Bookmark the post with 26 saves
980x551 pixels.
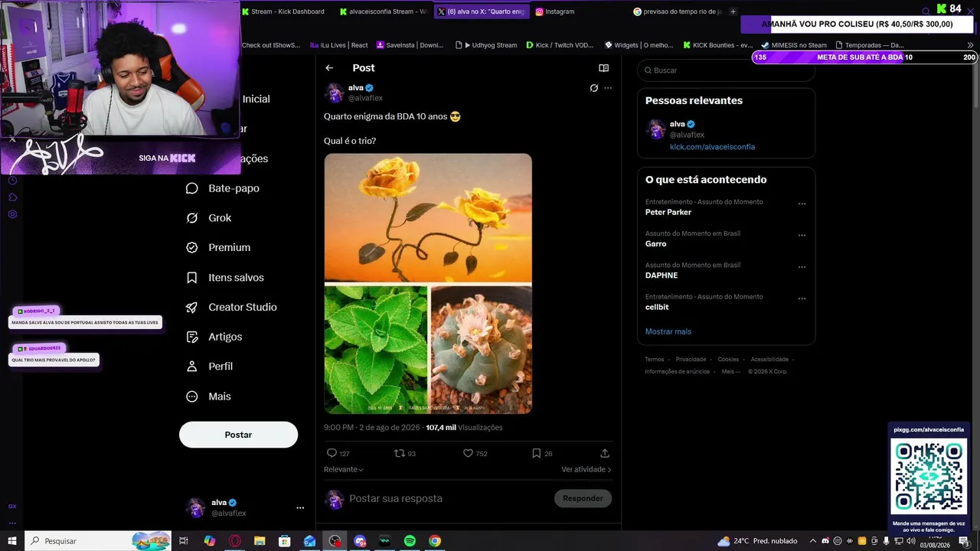pyautogui.click(x=537, y=453)
